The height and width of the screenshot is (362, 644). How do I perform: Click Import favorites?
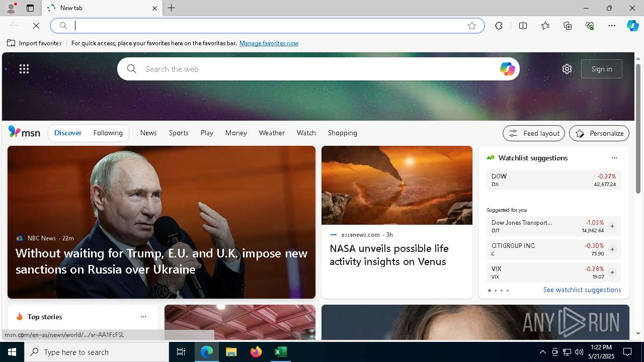click(x=34, y=43)
